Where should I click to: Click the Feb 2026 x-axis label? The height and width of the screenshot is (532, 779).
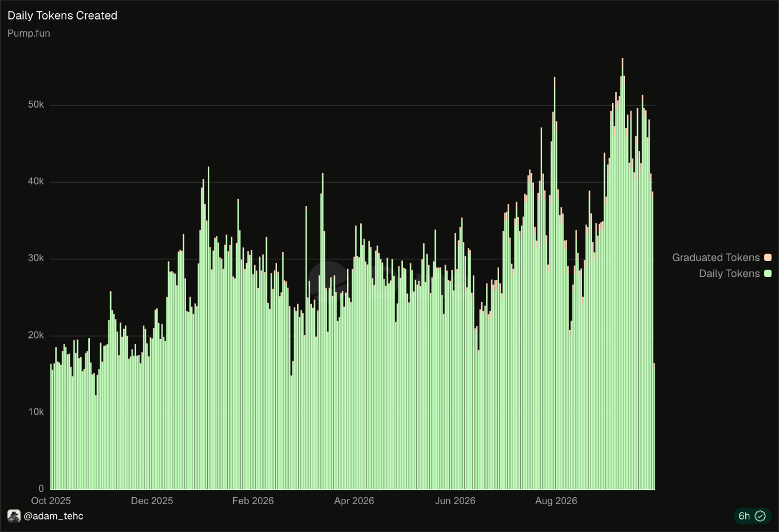(x=253, y=501)
